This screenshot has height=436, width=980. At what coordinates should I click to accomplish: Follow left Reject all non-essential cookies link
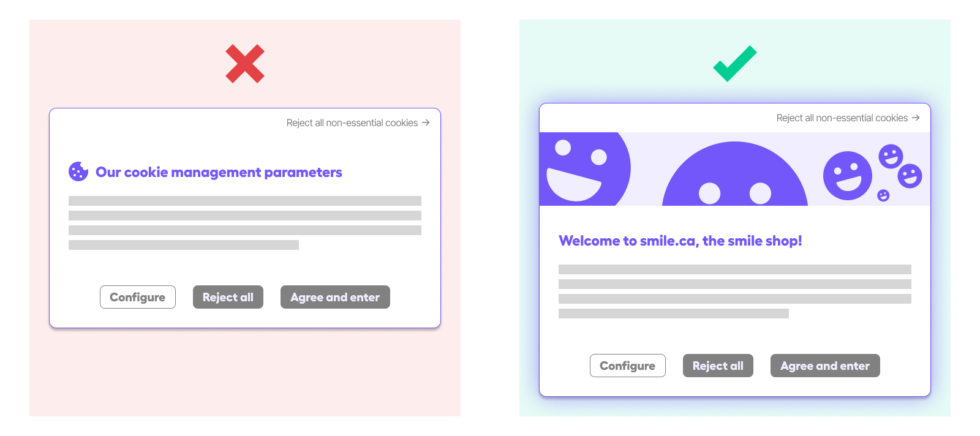coord(352,122)
